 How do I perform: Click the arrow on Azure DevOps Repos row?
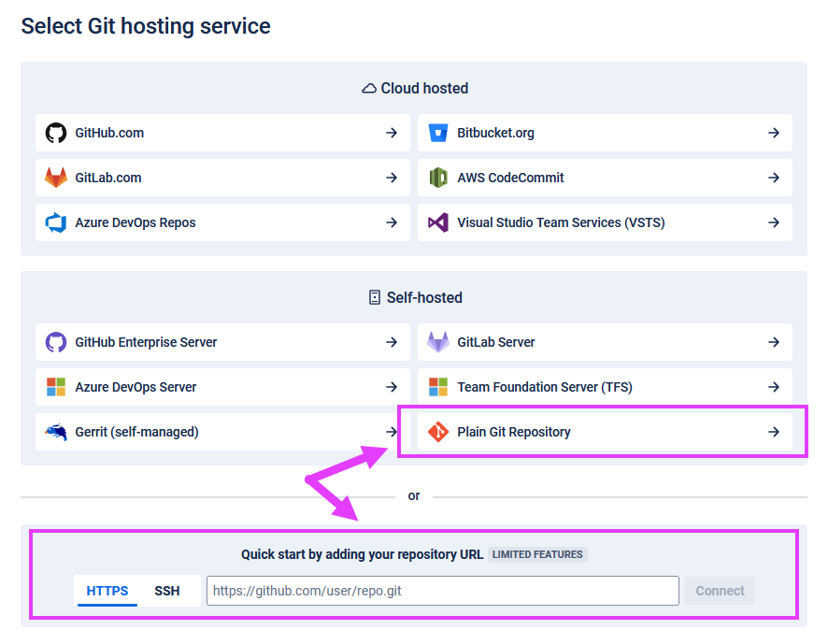point(392,223)
